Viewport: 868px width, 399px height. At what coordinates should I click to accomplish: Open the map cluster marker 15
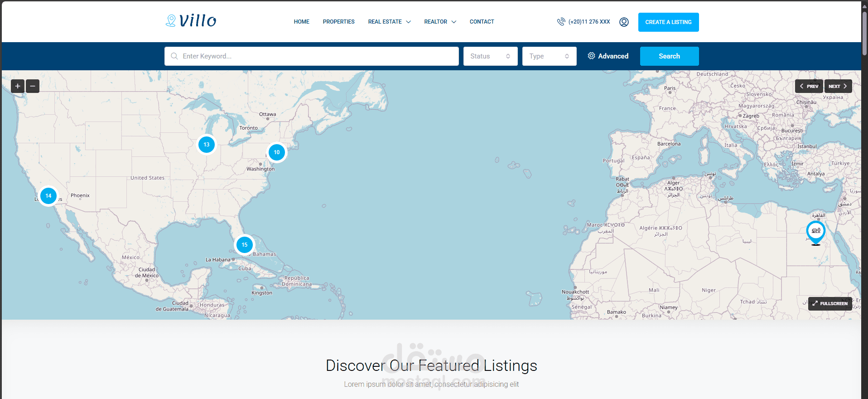click(245, 245)
